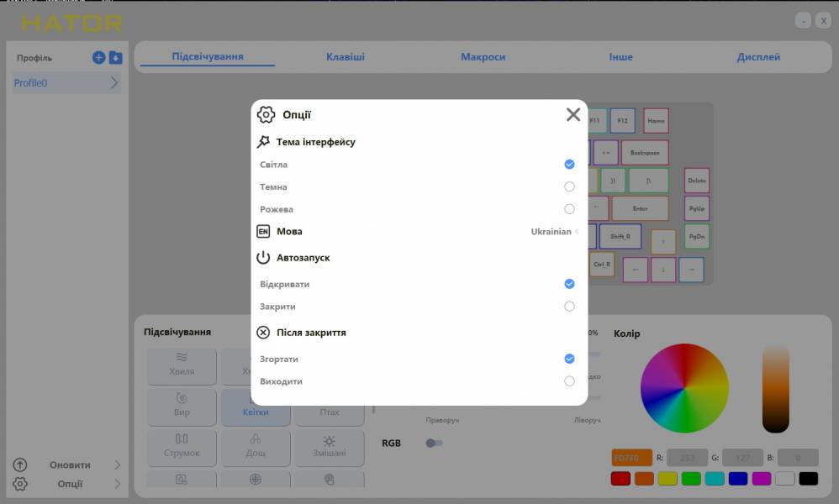This screenshot has width=839, height=504.
Task: Switch to the Макроси tab
Action: click(483, 57)
